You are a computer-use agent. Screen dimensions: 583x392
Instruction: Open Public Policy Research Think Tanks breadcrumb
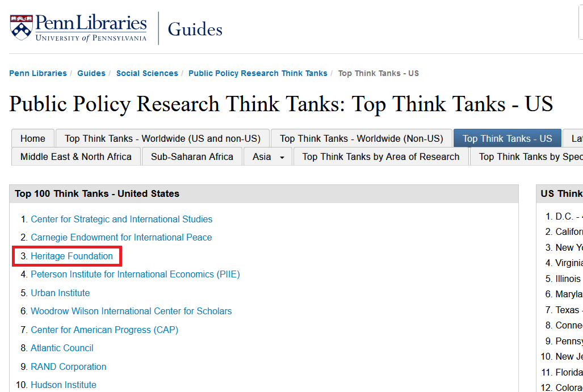click(258, 73)
